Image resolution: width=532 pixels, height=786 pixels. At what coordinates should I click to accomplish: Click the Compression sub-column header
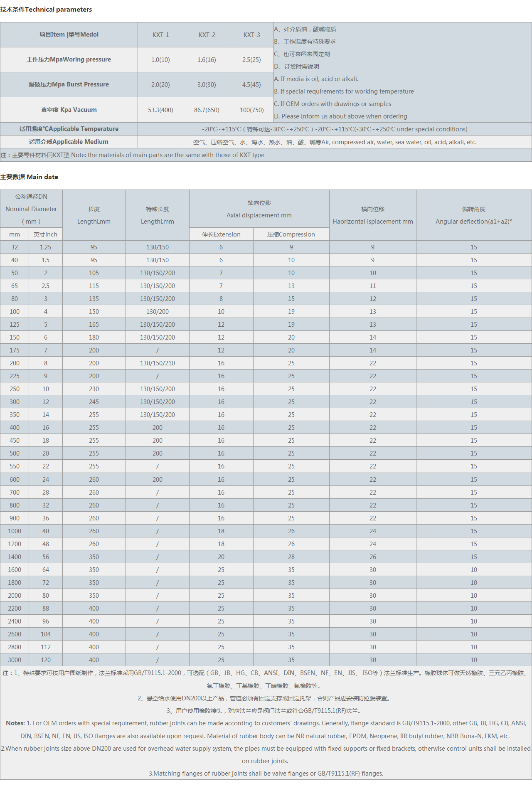[x=291, y=234]
